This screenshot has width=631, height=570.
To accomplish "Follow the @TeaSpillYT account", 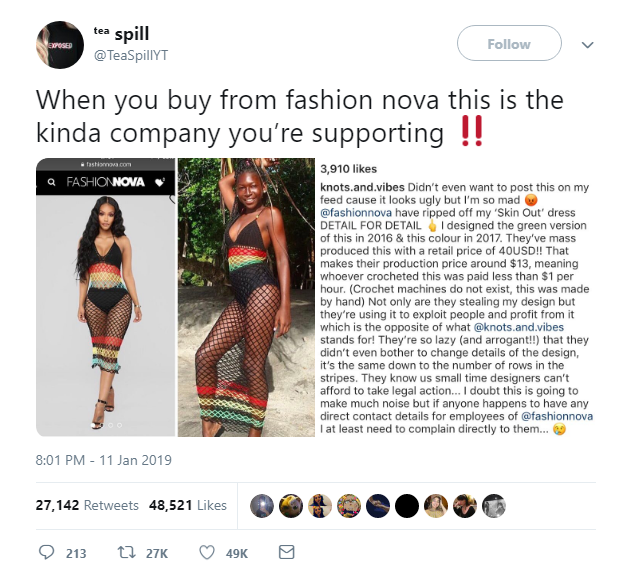I will [509, 43].
